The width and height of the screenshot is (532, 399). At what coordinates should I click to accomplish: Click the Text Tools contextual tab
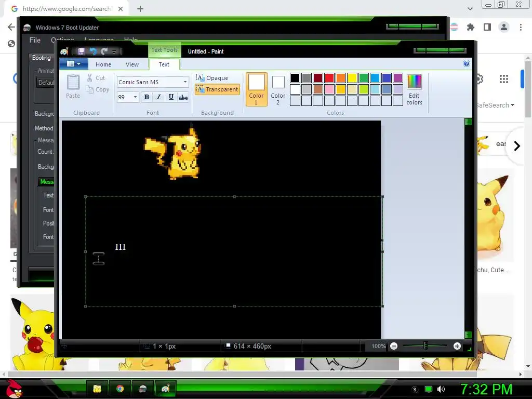pyautogui.click(x=165, y=50)
